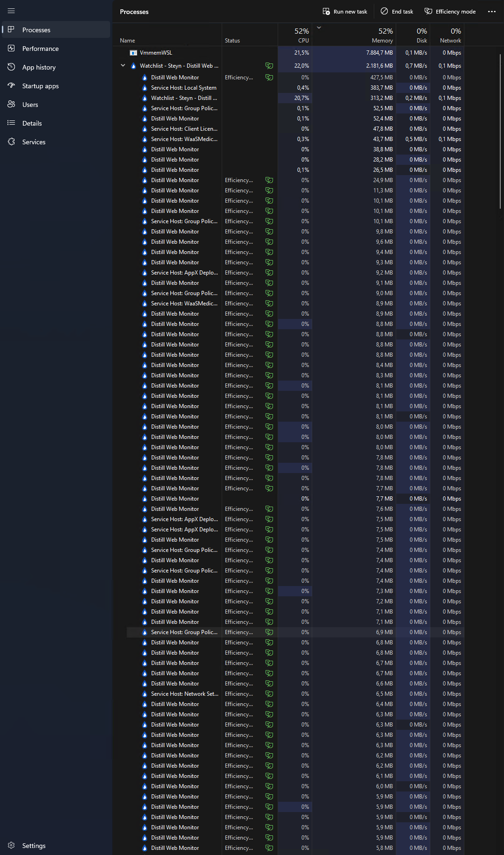
Task: Click icon of Service Host: Local System
Action: [x=145, y=88]
